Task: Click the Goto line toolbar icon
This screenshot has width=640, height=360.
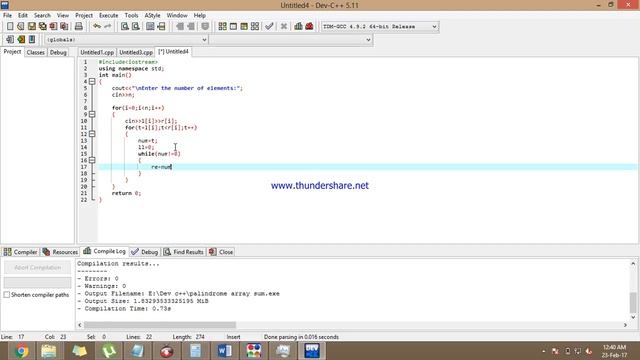Action: (x=161, y=27)
